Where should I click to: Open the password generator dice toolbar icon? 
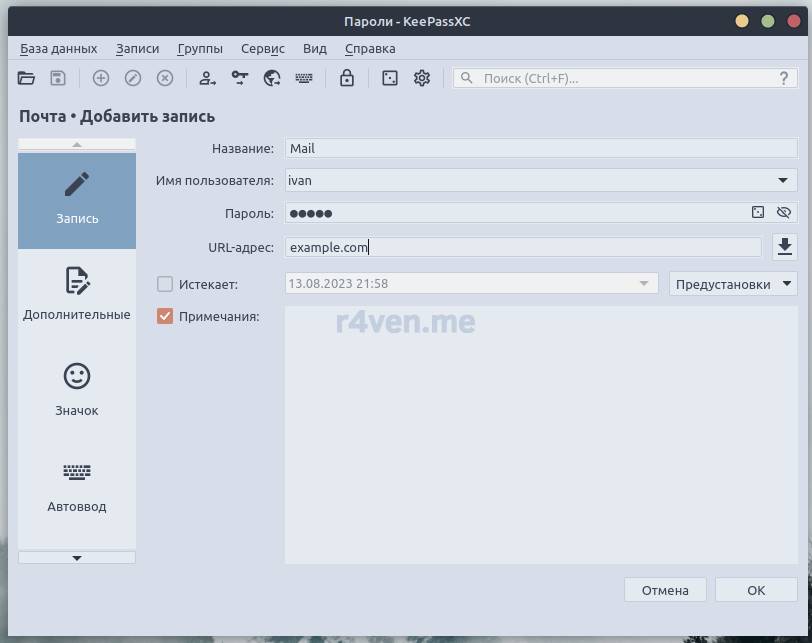click(390, 78)
